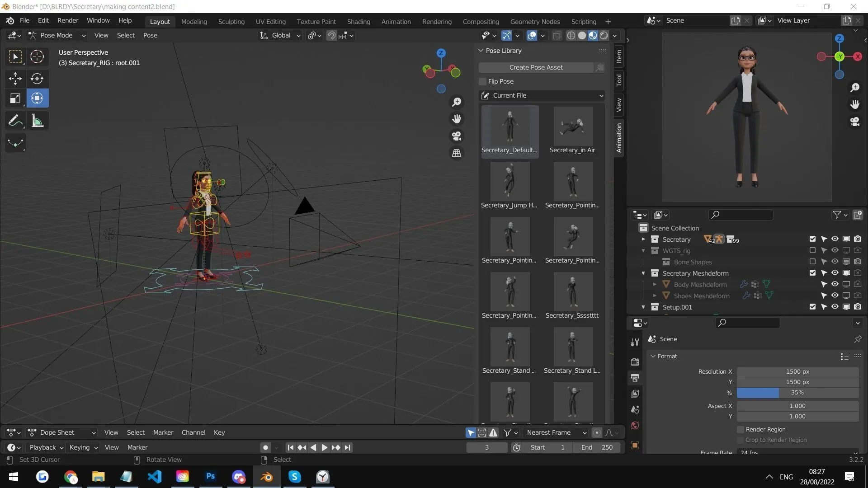
Task: Hide WGTS_rig using its eye icon
Action: pyautogui.click(x=834, y=250)
